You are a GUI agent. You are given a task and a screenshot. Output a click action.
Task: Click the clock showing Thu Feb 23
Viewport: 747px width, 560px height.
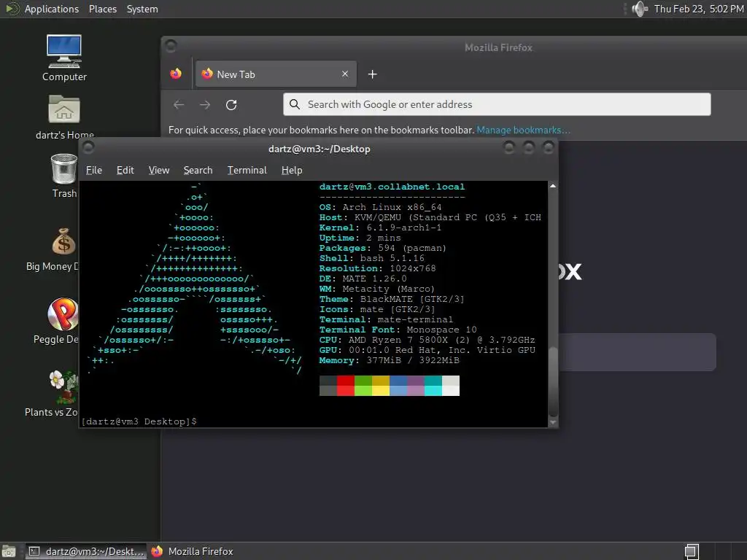click(698, 9)
